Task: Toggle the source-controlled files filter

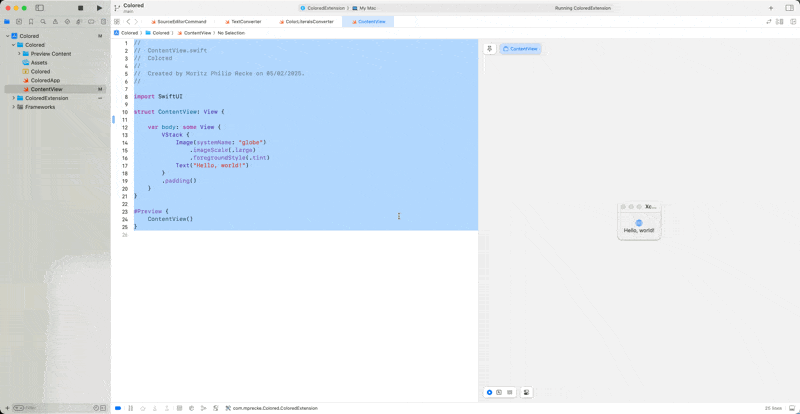Action: coord(103,408)
